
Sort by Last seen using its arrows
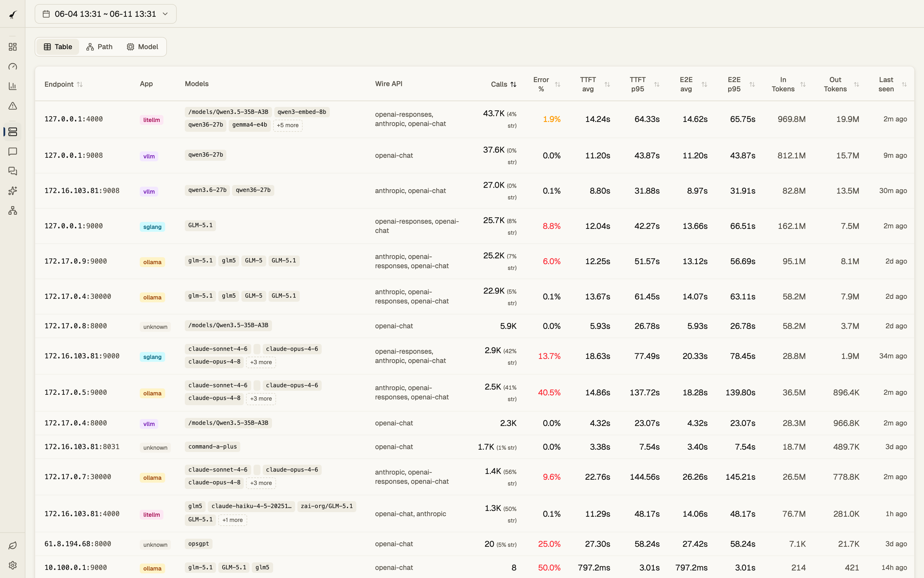[904, 84]
